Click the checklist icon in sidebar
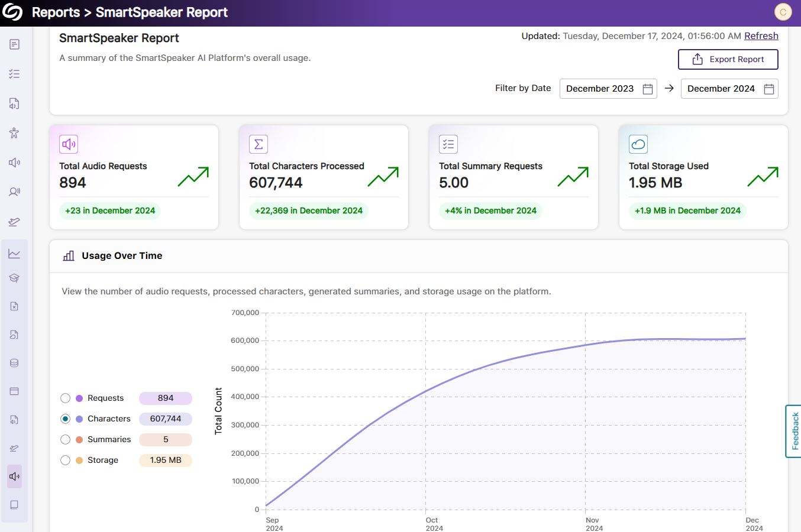The height and width of the screenshot is (532, 801). click(14, 74)
